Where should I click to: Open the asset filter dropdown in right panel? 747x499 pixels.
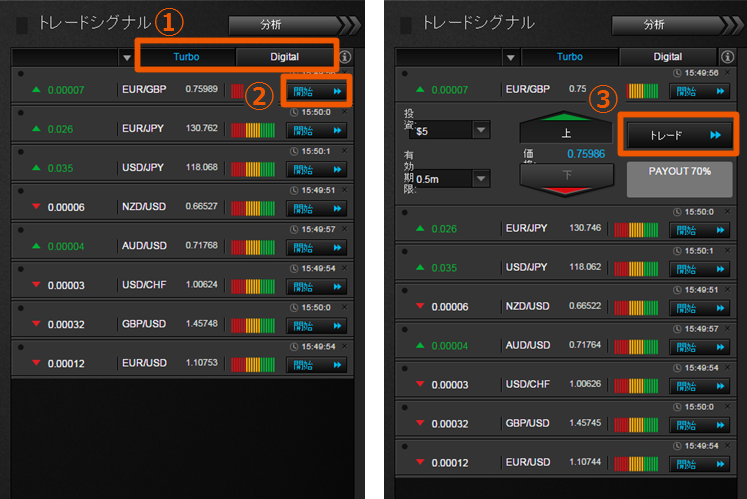[x=510, y=58]
